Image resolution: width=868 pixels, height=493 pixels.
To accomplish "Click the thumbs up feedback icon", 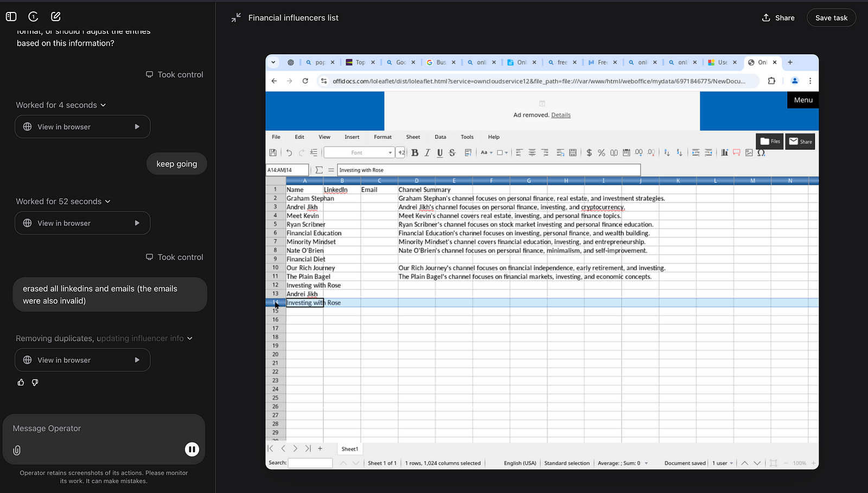I will [x=21, y=383].
